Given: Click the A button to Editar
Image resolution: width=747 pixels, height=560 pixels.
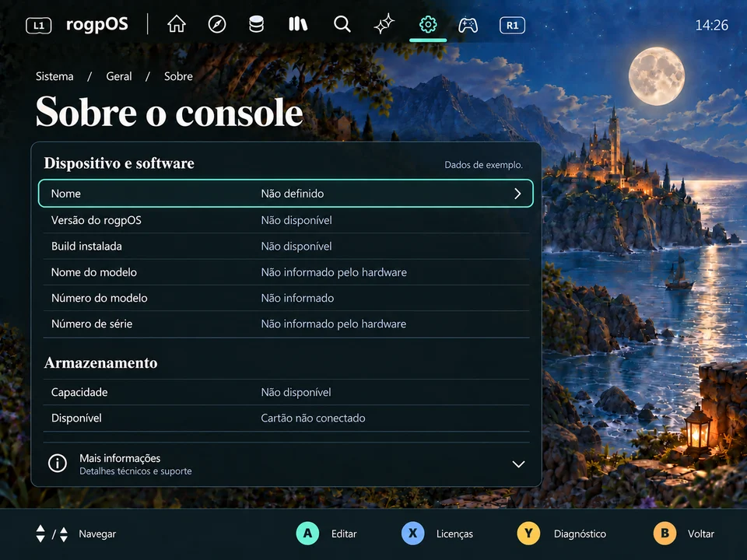Looking at the screenshot, I should (308, 534).
